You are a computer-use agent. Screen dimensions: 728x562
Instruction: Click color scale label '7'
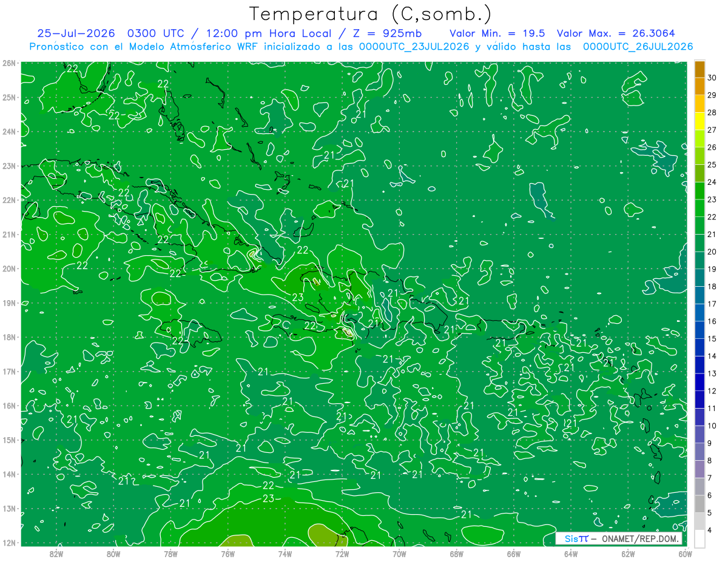pyautogui.click(x=710, y=478)
